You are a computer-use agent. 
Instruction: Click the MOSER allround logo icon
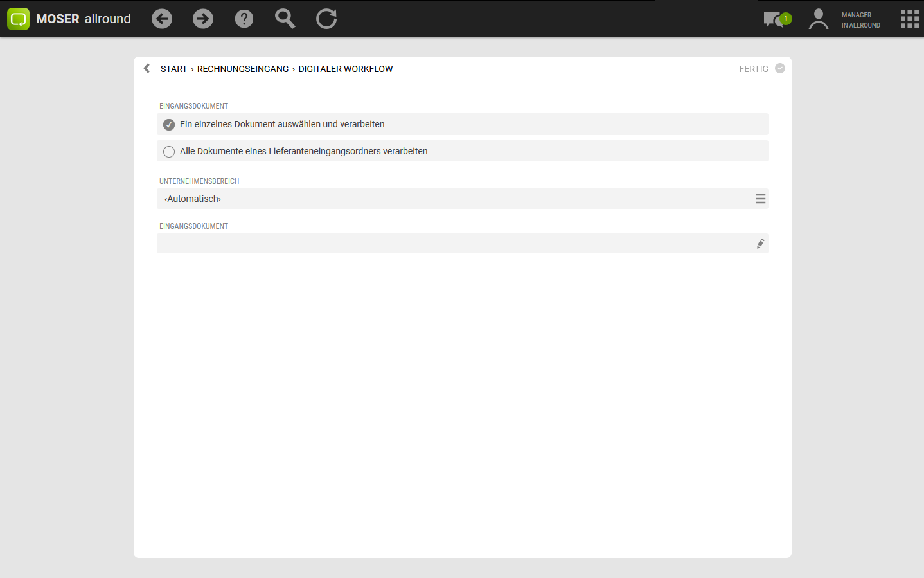[x=18, y=19]
